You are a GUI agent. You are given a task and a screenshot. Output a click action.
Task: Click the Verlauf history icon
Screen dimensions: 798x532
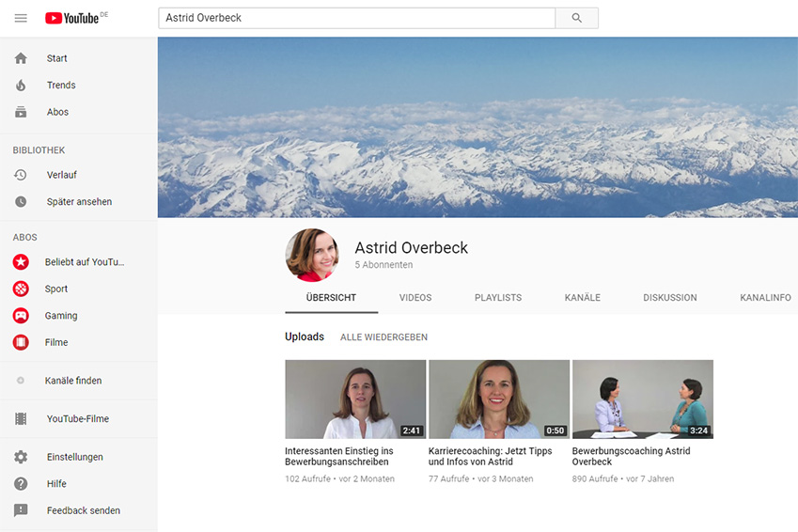[21, 175]
